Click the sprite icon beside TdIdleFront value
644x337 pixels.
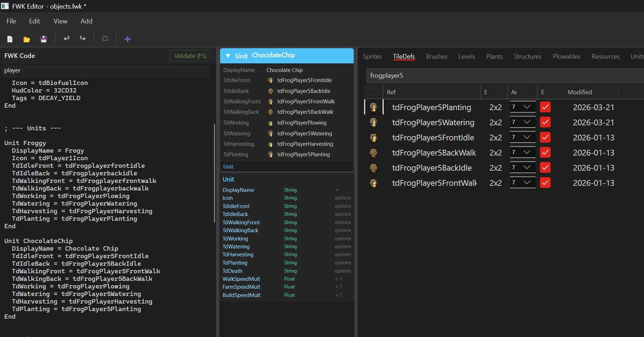271,80
